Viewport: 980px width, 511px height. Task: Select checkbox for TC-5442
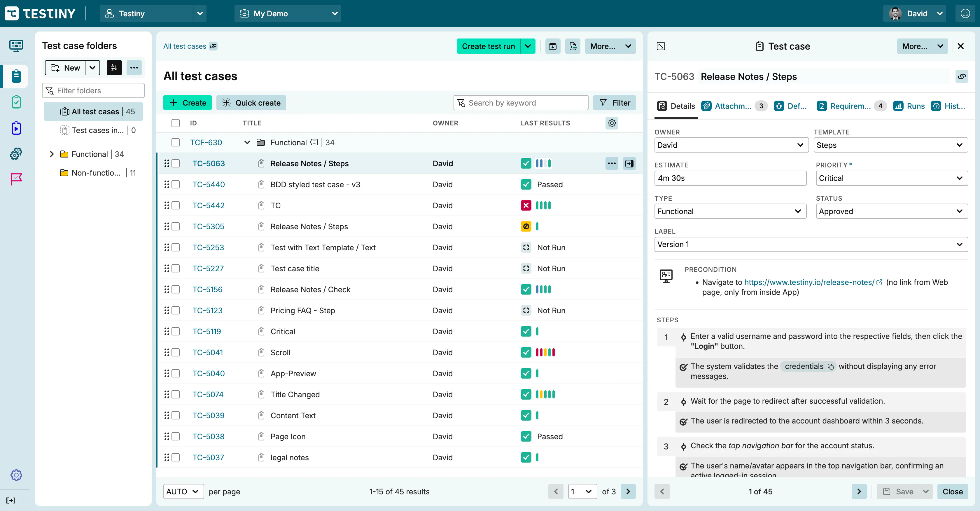(175, 205)
